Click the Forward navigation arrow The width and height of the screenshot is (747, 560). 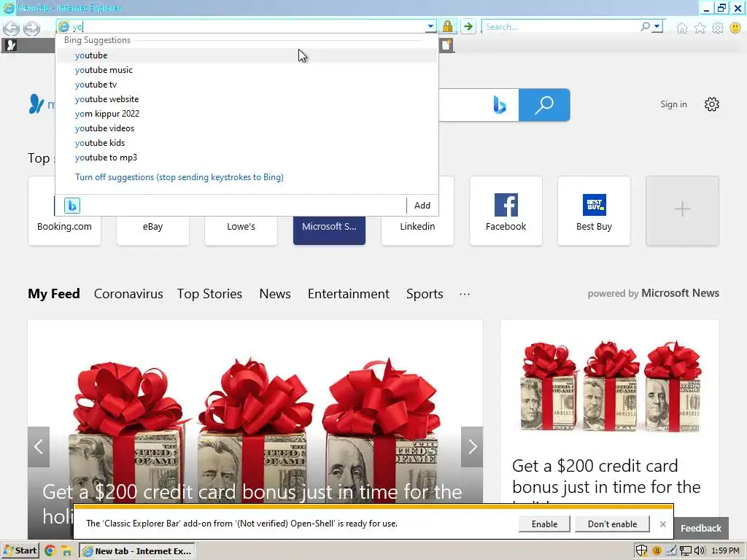click(x=31, y=28)
